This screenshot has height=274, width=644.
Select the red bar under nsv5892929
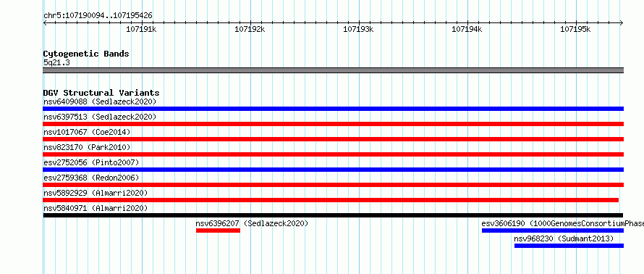(331, 200)
